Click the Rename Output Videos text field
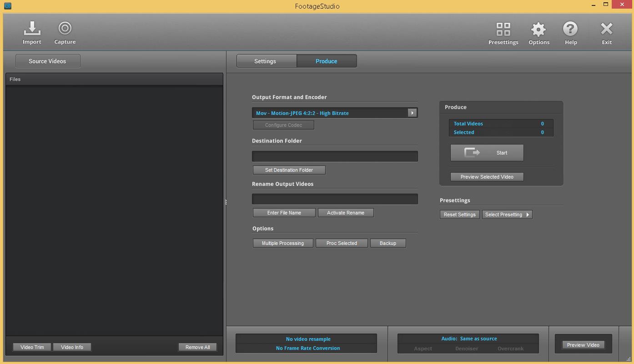 (335, 199)
